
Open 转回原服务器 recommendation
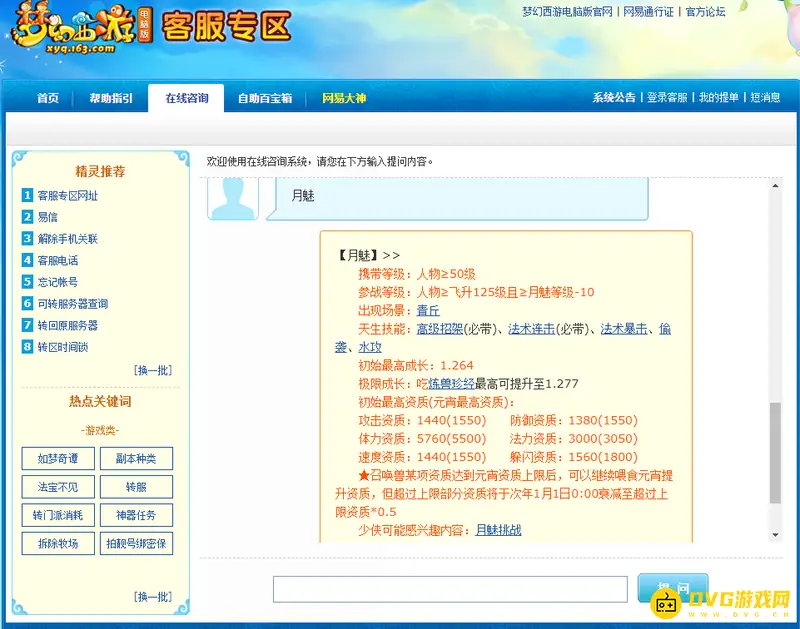(x=68, y=325)
